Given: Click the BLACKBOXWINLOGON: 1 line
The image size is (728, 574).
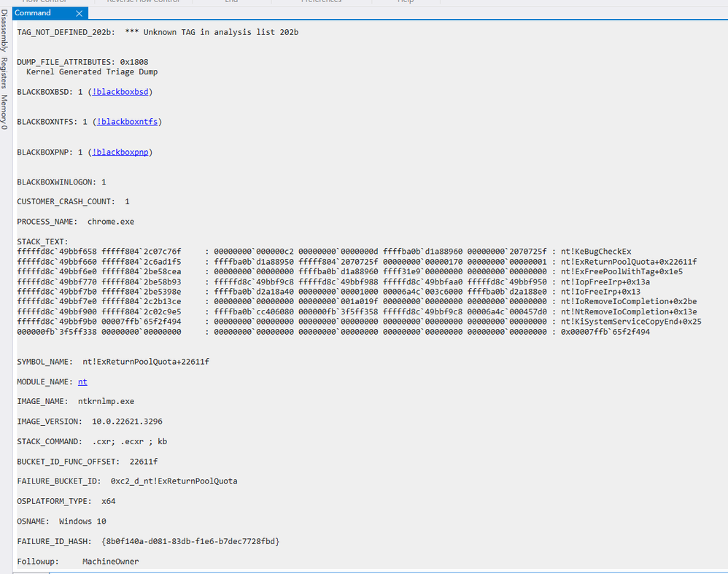Looking at the screenshot, I should (62, 182).
